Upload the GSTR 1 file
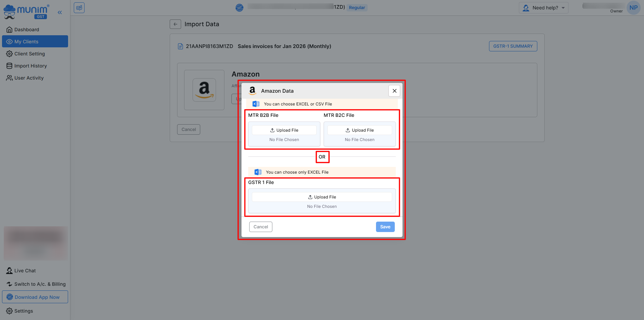Screen dimensions: 644x320 coord(322,197)
